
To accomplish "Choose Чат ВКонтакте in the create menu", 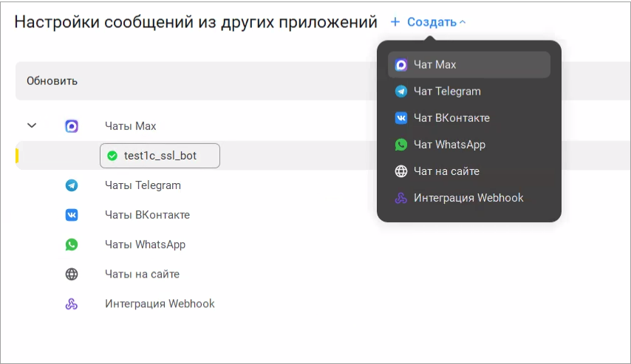I will click(469, 118).
